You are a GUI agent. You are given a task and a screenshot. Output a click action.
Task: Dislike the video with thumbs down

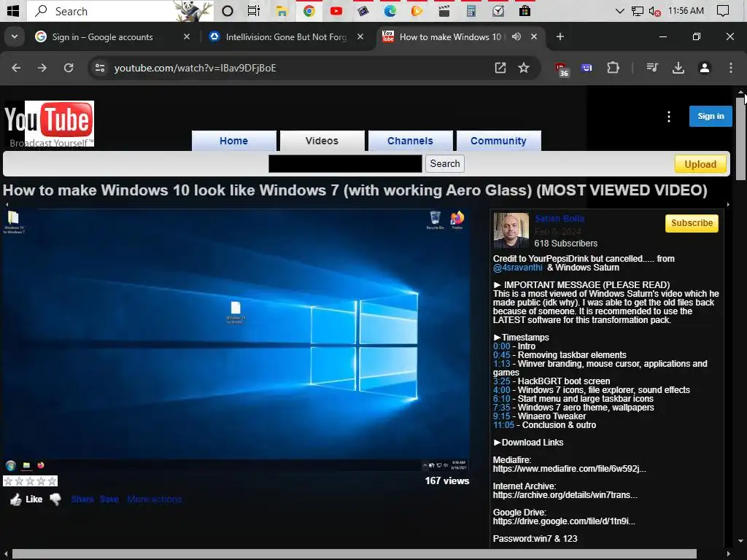point(55,499)
